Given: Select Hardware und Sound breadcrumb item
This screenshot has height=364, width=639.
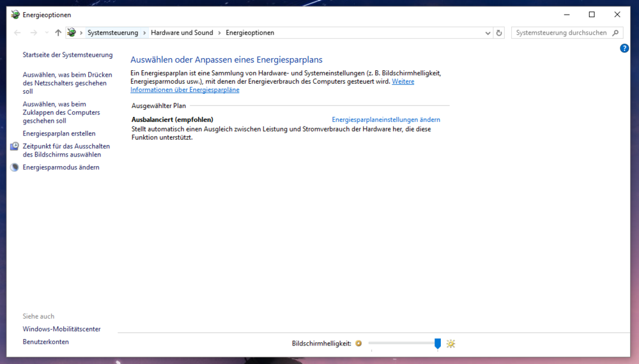Looking at the screenshot, I should (x=181, y=33).
